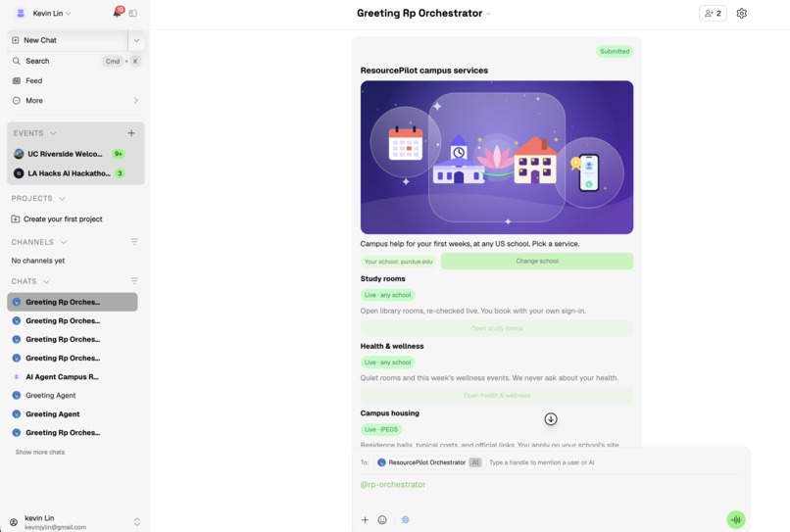Screen dimensions: 790x532
Task: Click the Change school button
Action: [x=536, y=261]
